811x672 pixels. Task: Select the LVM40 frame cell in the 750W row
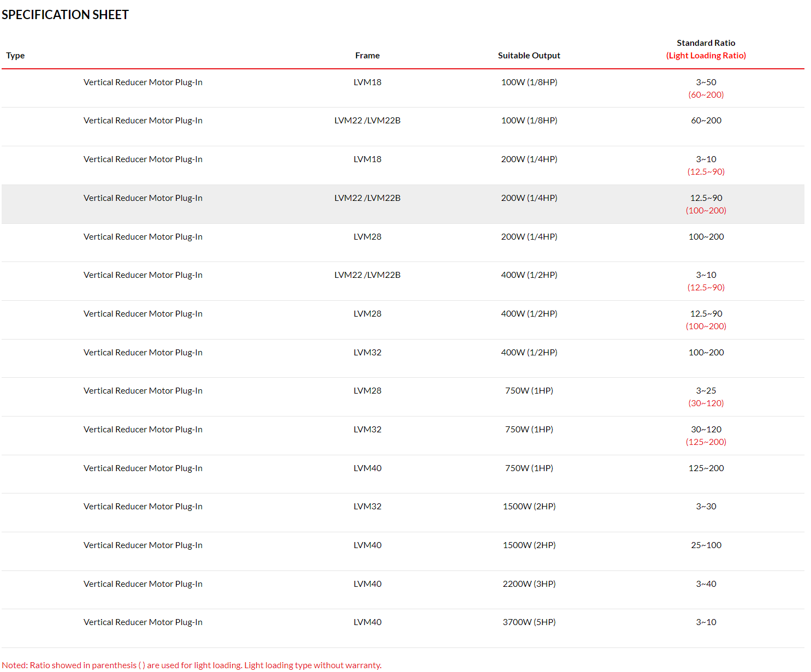[368, 468]
